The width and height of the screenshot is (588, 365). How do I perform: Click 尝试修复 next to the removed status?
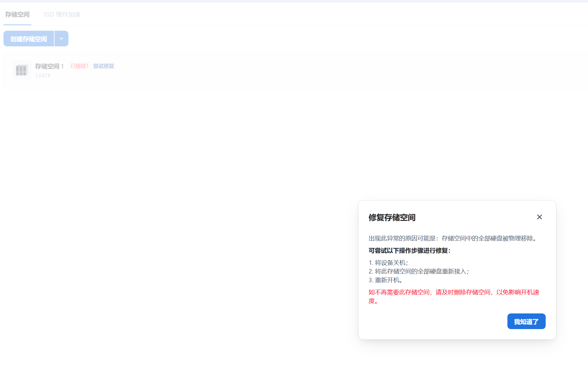(x=103, y=66)
